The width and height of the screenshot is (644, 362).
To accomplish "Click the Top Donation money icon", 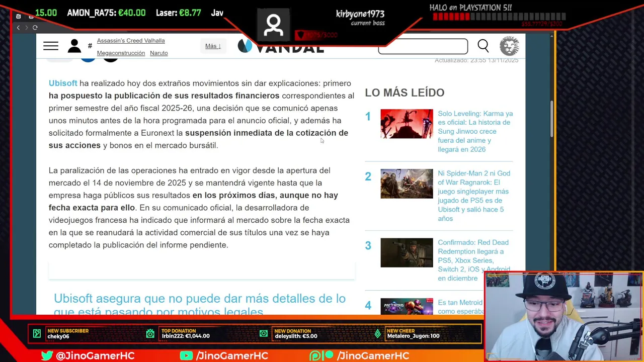I will [x=150, y=333].
